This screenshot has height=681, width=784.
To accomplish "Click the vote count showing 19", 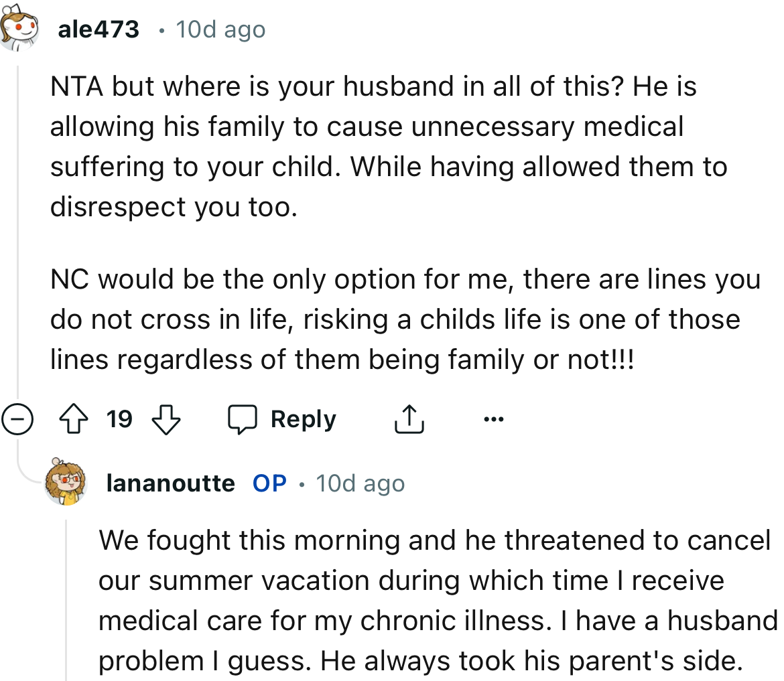I will pyautogui.click(x=121, y=419).
